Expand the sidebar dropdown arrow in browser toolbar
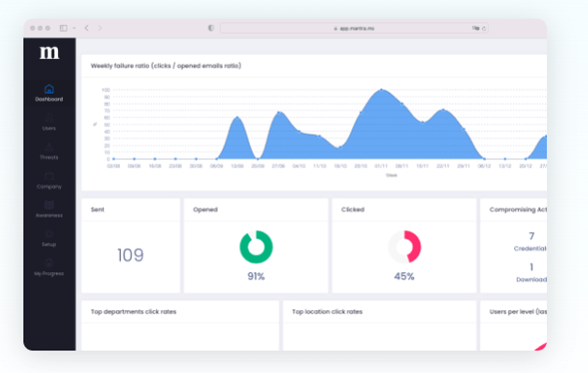 [x=74, y=28]
